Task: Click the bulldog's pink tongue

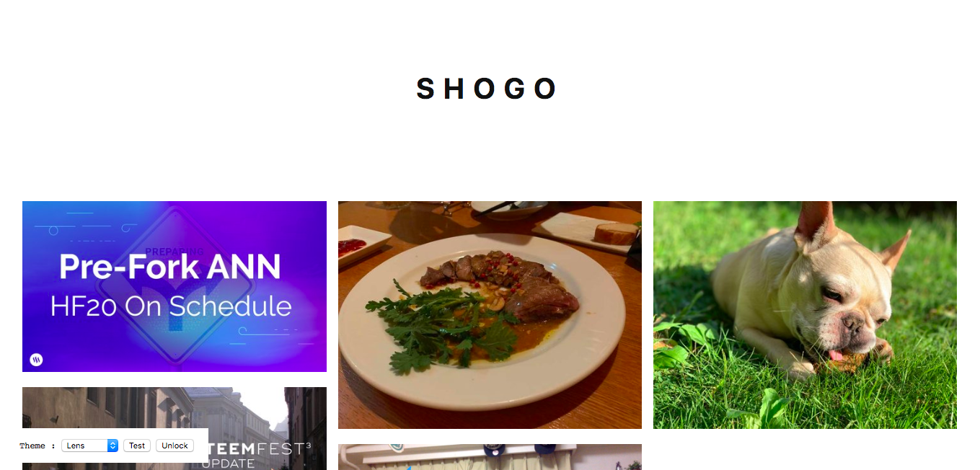Action: click(x=836, y=355)
